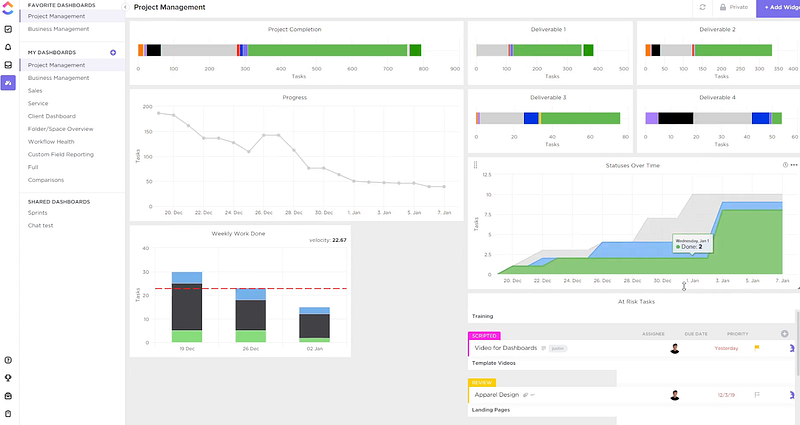Add a new dashboard with plus icon

pos(113,53)
